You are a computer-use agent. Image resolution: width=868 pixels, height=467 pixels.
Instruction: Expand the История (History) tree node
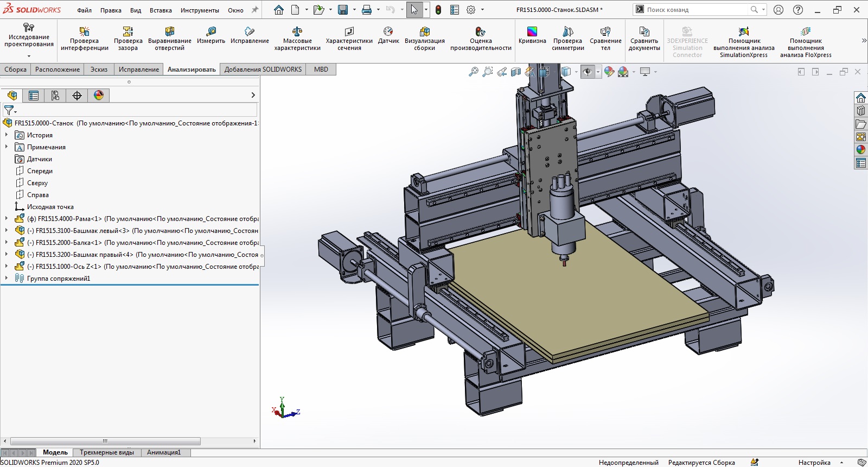click(7, 135)
